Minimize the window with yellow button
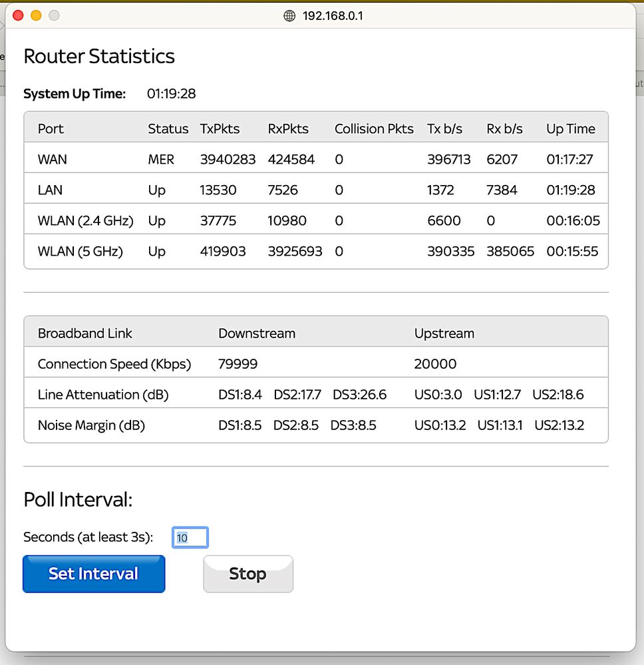Viewport: 644px width, 665px height. (36, 15)
